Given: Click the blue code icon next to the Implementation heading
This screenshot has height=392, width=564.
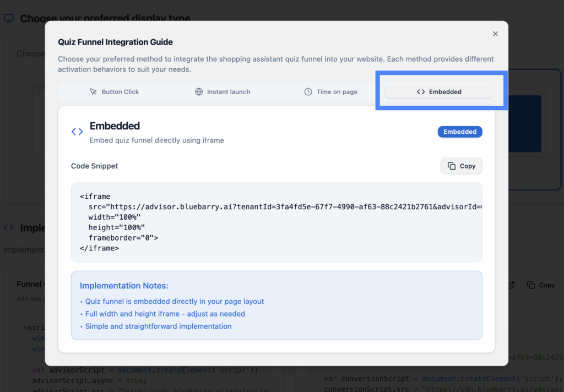Looking at the screenshot, I should pyautogui.click(x=8, y=227).
